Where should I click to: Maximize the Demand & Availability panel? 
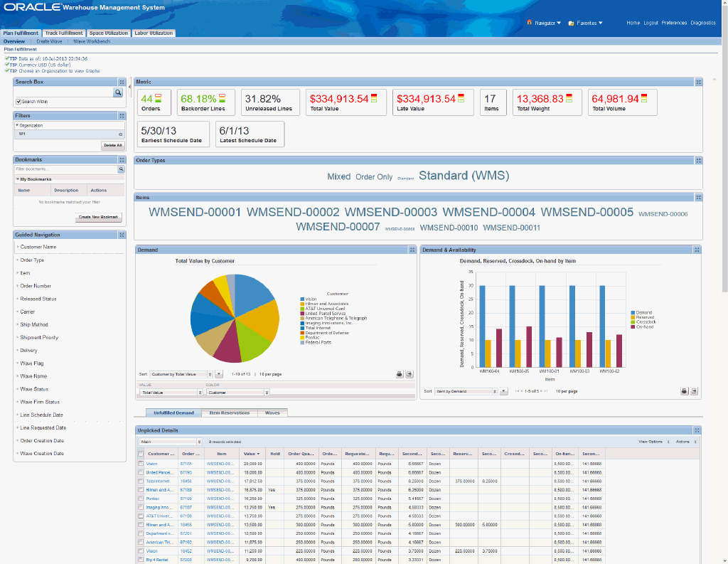pyautogui.click(x=697, y=250)
